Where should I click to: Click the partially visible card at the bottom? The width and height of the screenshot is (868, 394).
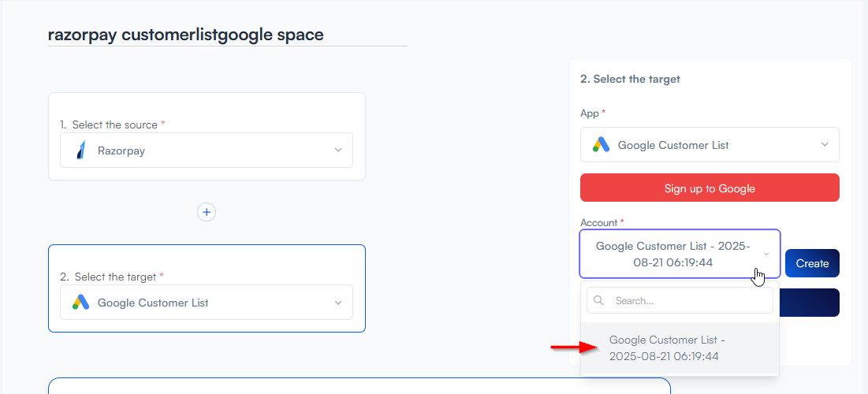pyautogui.click(x=359, y=386)
